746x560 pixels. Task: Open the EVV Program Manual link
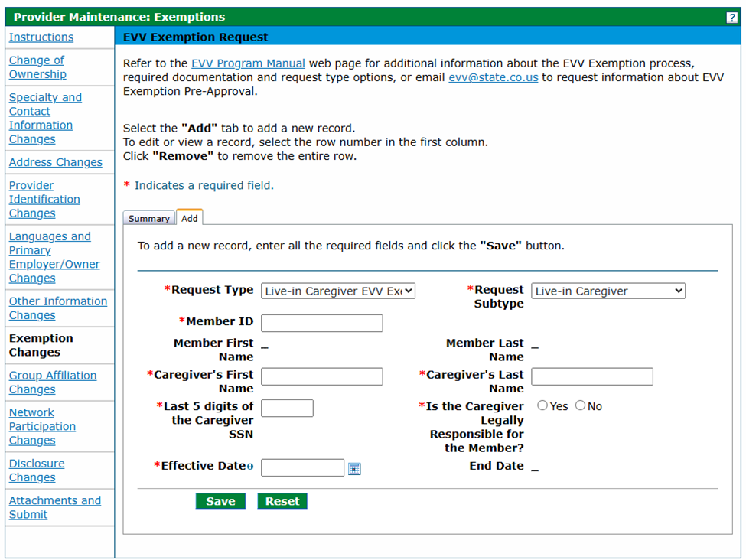pyautogui.click(x=248, y=63)
